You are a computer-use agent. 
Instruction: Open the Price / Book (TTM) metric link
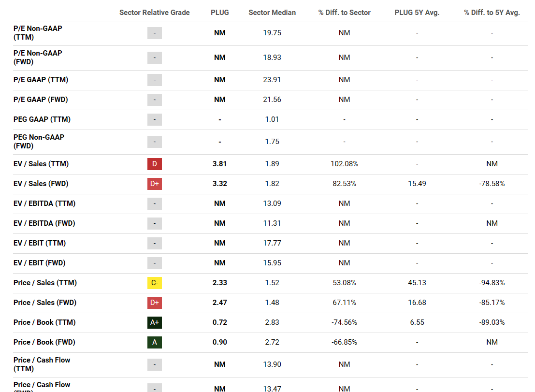[44, 322]
